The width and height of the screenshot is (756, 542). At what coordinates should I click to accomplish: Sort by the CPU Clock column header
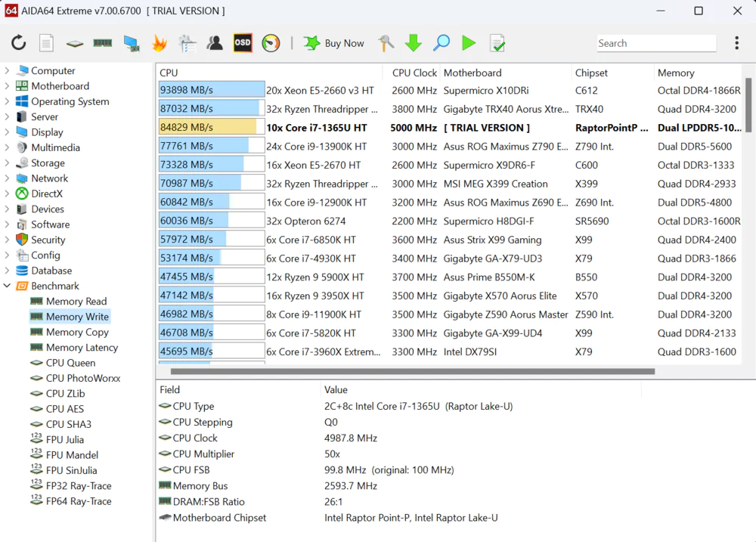(414, 73)
